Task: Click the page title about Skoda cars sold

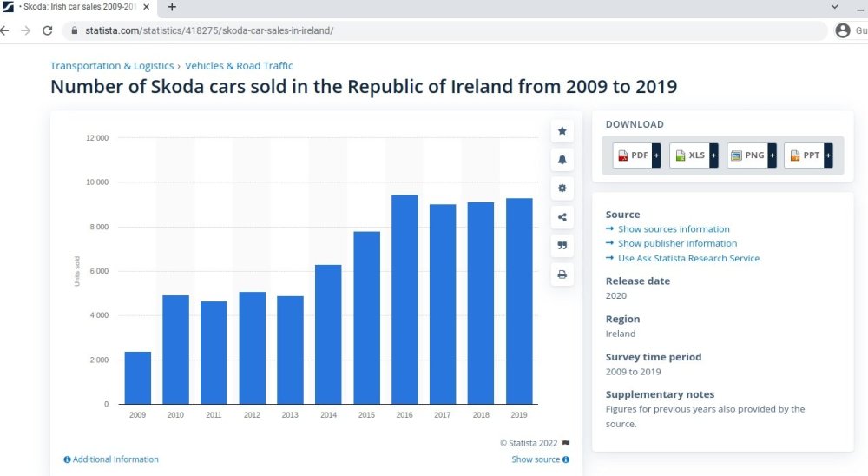Action: pos(364,87)
